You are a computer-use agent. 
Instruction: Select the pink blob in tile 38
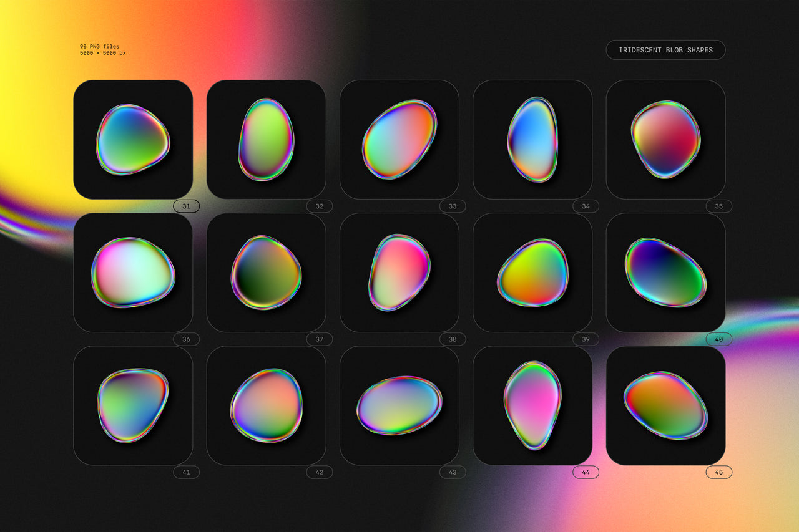399,271
